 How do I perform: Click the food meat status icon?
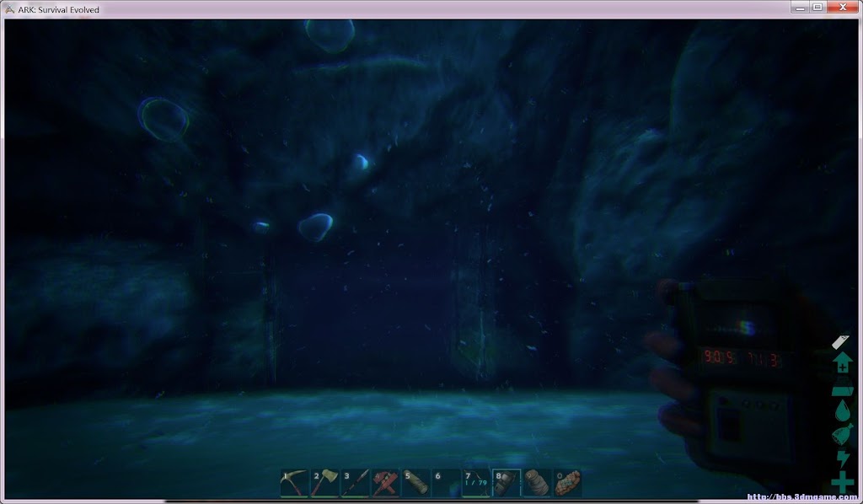click(x=842, y=433)
